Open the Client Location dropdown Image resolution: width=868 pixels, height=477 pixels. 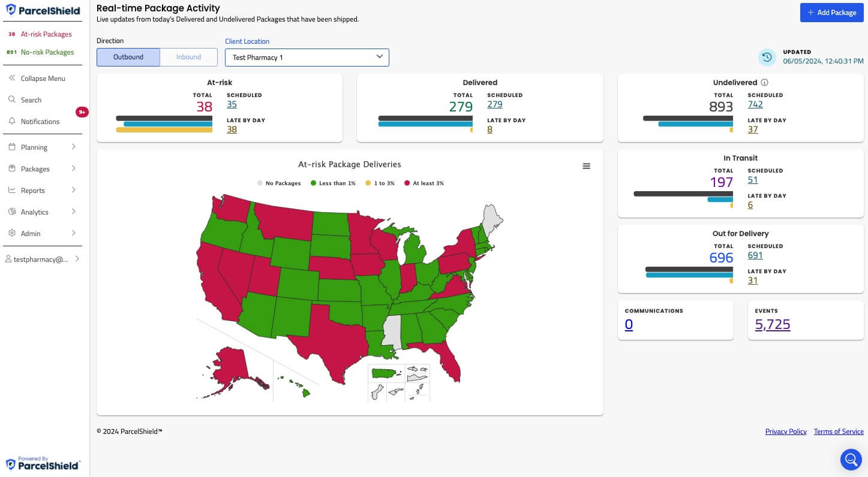coord(307,58)
